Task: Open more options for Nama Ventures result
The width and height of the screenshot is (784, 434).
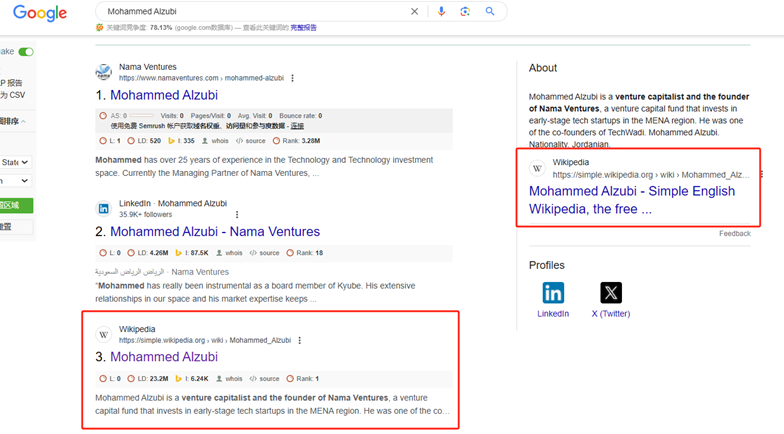Action: click(292, 78)
